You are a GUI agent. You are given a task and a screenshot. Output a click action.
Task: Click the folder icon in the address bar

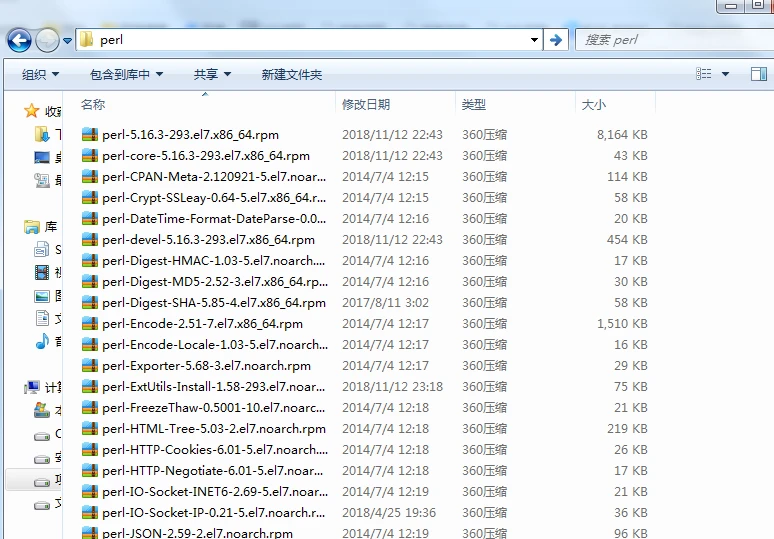point(87,39)
